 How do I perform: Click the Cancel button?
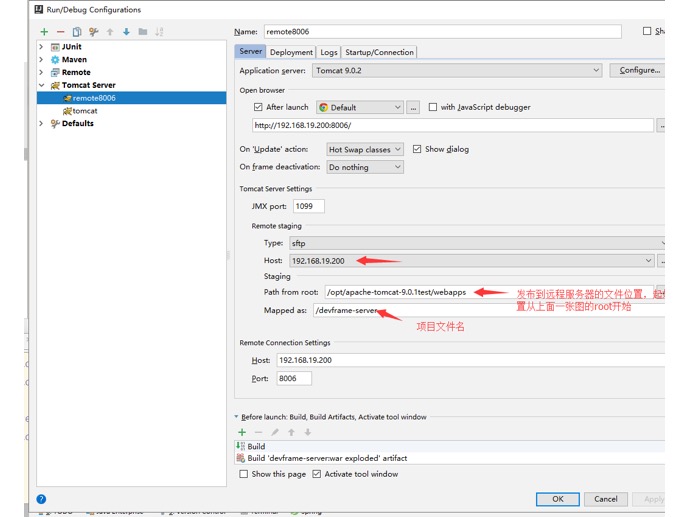[x=606, y=499]
